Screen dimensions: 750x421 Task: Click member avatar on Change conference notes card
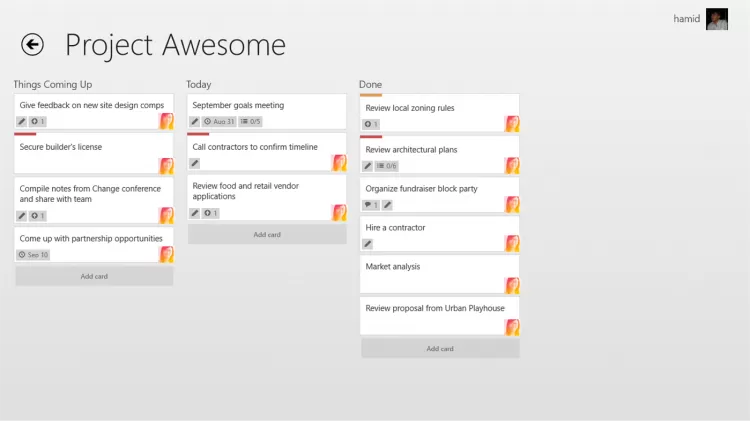tap(166, 215)
